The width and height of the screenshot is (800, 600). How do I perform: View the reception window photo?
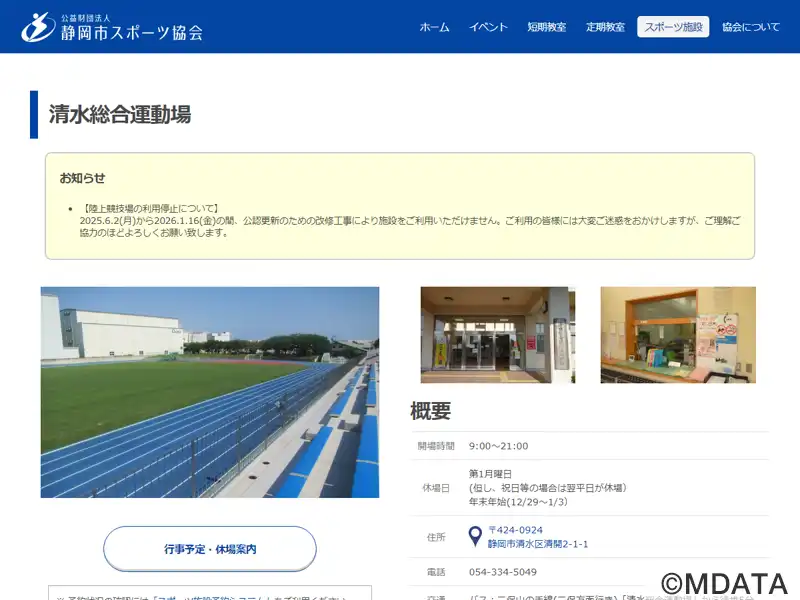(678, 335)
